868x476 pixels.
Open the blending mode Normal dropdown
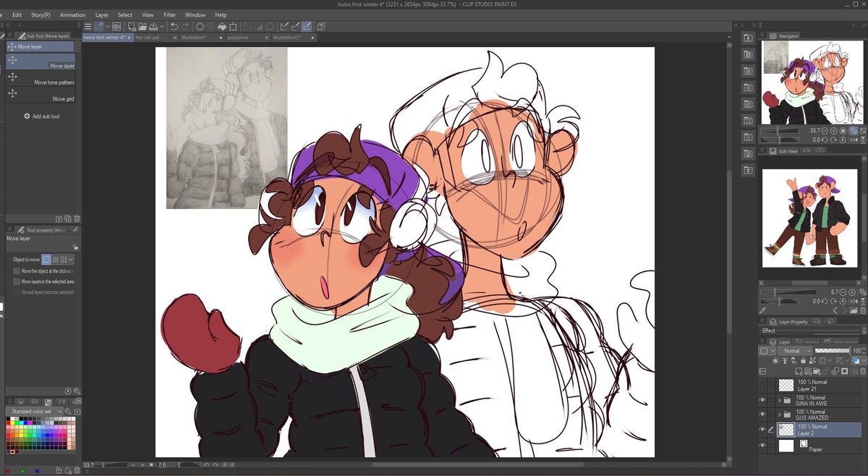795,351
